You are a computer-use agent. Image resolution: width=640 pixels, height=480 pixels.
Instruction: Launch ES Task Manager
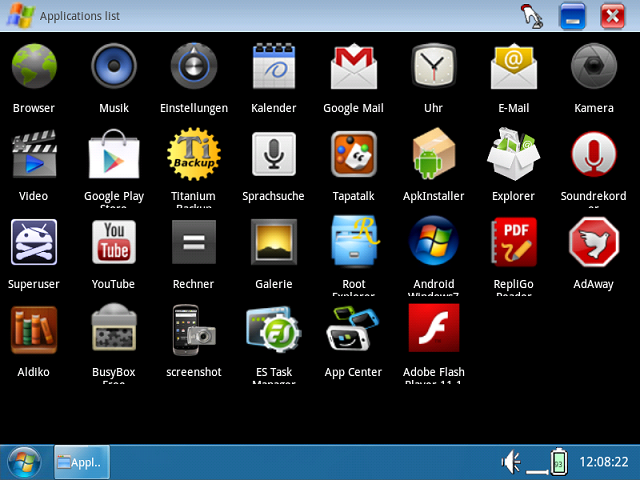[274, 329]
